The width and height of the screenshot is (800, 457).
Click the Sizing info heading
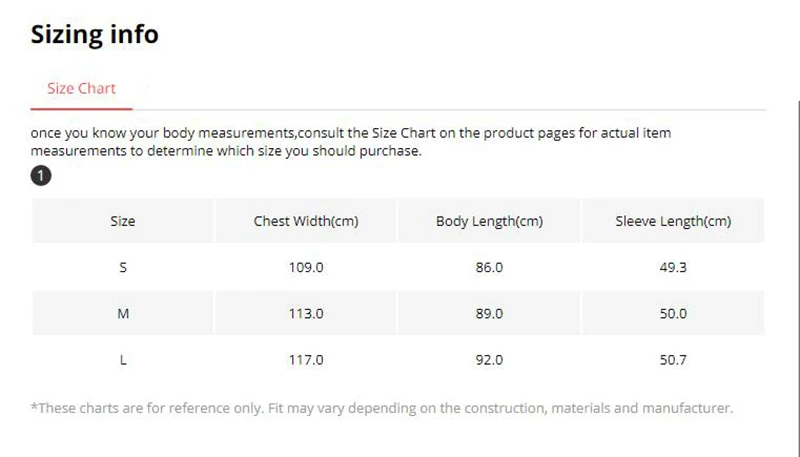[95, 34]
